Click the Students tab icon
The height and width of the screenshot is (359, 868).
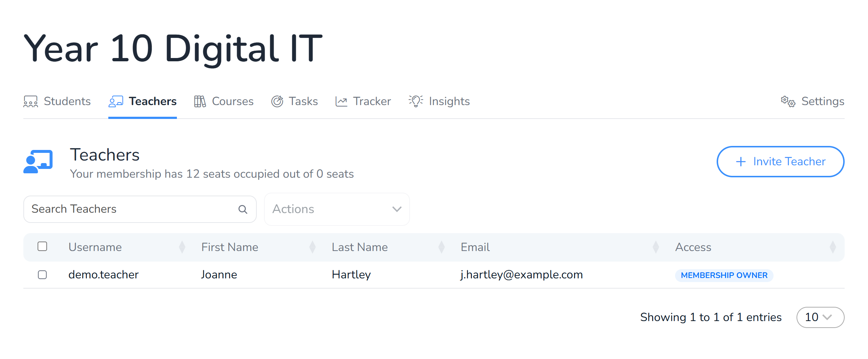(31, 101)
